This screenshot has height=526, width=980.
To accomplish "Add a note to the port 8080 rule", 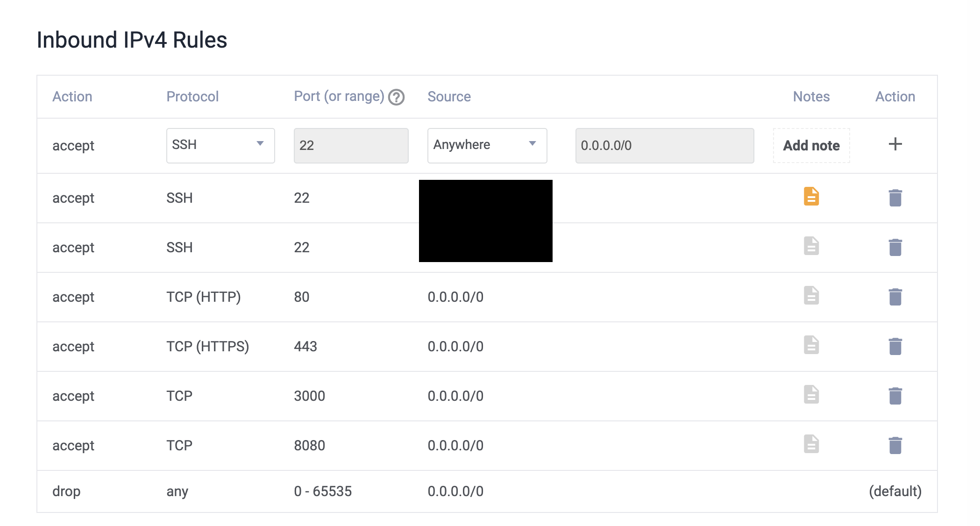I will pyautogui.click(x=811, y=444).
